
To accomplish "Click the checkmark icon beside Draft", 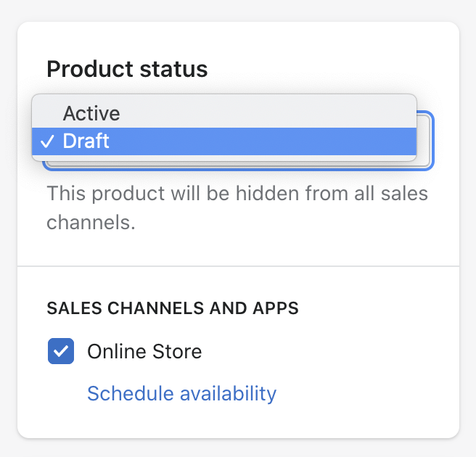I will [x=47, y=141].
